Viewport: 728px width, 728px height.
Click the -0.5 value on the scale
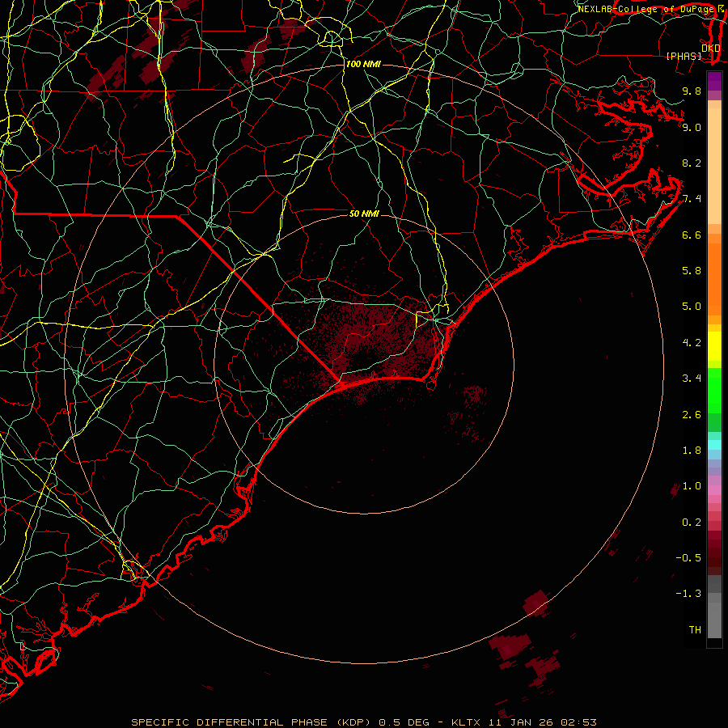[x=688, y=558]
